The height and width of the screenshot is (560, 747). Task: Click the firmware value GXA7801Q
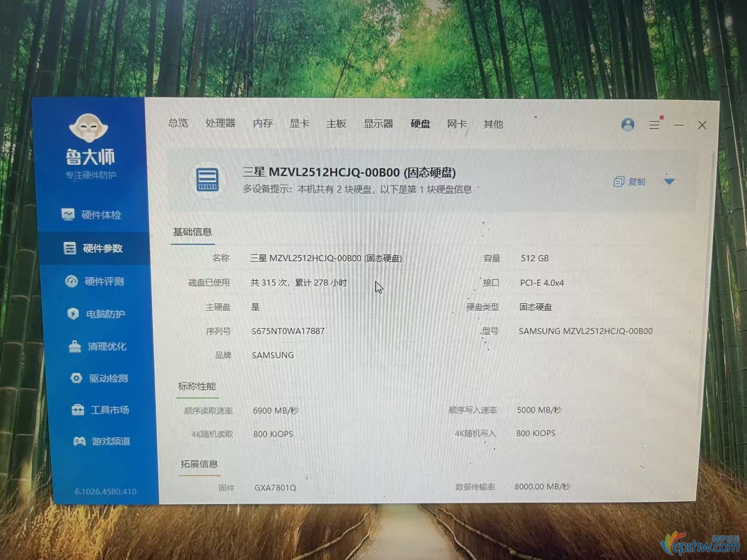(275, 488)
